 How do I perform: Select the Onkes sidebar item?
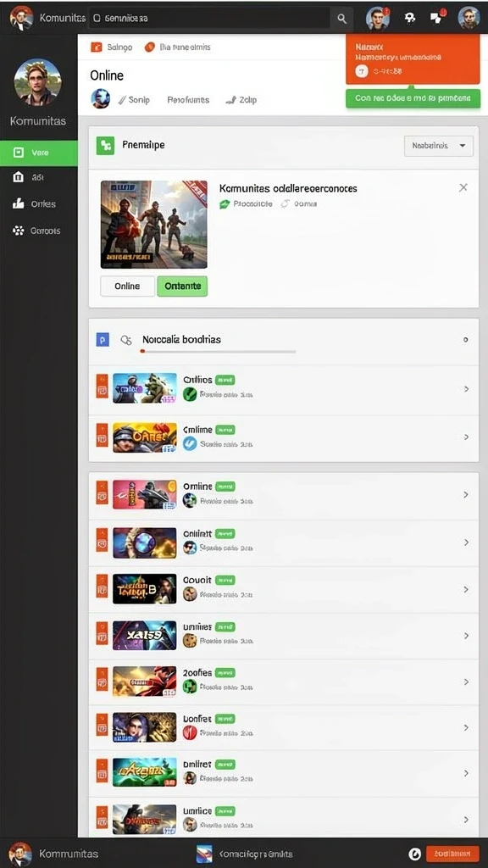coord(39,203)
